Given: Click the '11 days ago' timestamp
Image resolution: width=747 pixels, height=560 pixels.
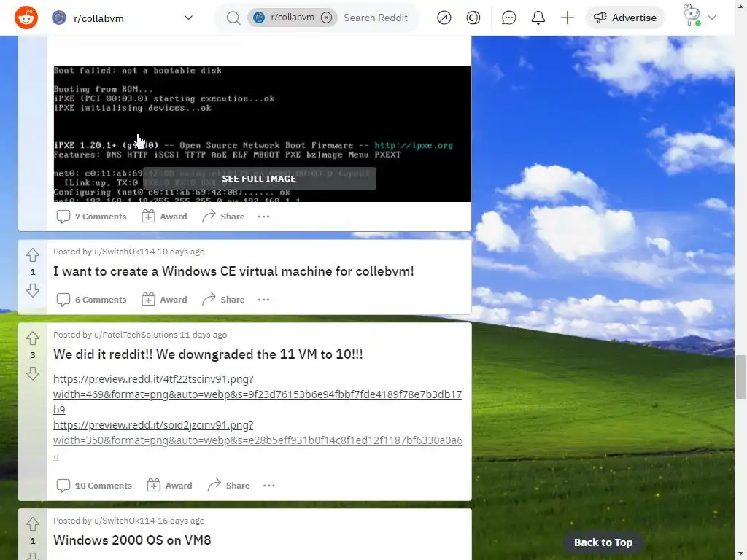Looking at the screenshot, I should [203, 335].
